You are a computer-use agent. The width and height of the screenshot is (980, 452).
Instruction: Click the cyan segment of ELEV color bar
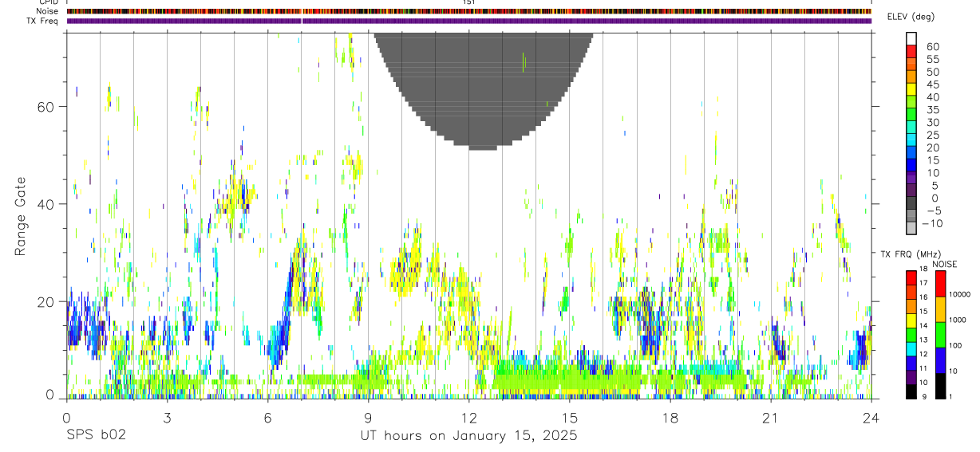click(911, 138)
